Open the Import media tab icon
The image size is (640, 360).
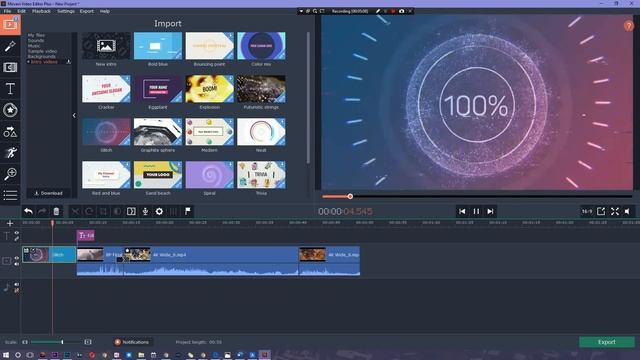[x=10, y=25]
